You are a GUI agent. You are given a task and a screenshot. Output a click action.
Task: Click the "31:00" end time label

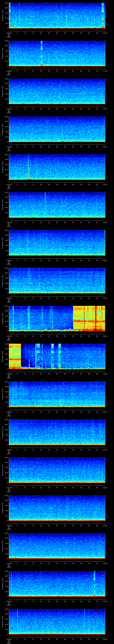(x=105, y=71)
